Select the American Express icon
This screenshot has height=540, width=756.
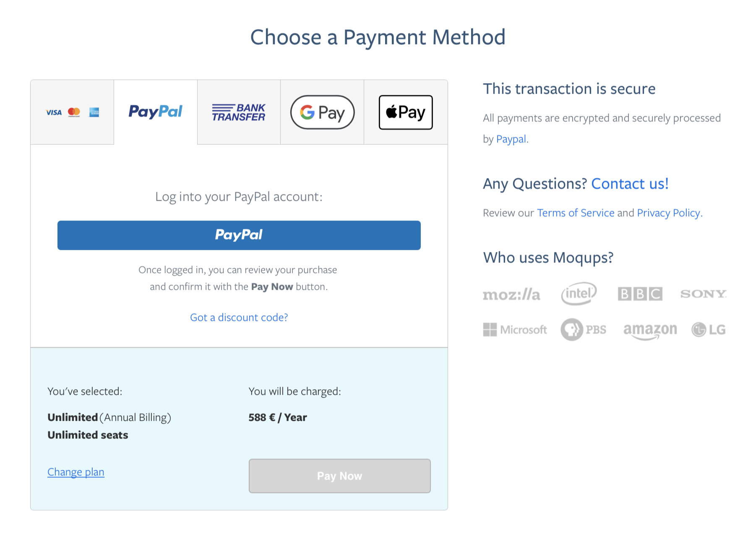(x=95, y=112)
